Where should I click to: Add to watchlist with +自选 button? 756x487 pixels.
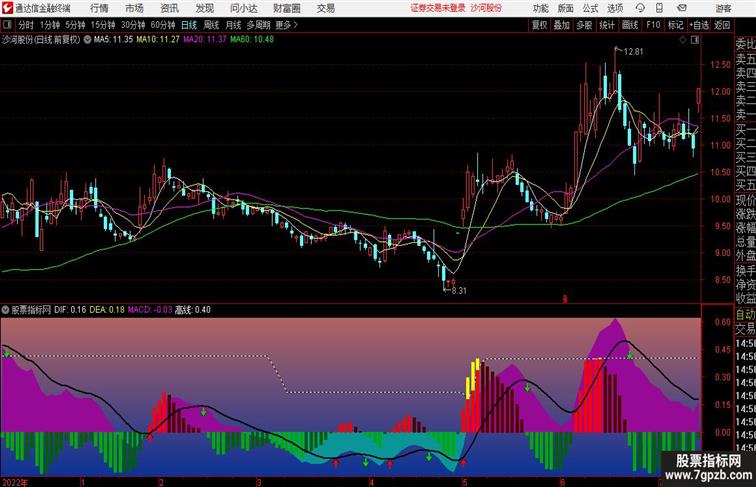pos(700,25)
